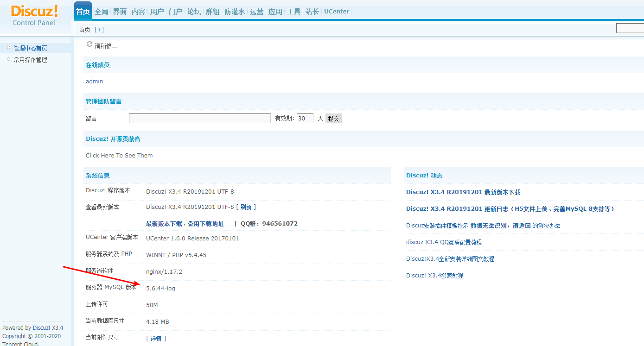Open discuz X3.4 QQ互联配置教程 link
The image size is (644, 346).
pyautogui.click(x=444, y=242)
